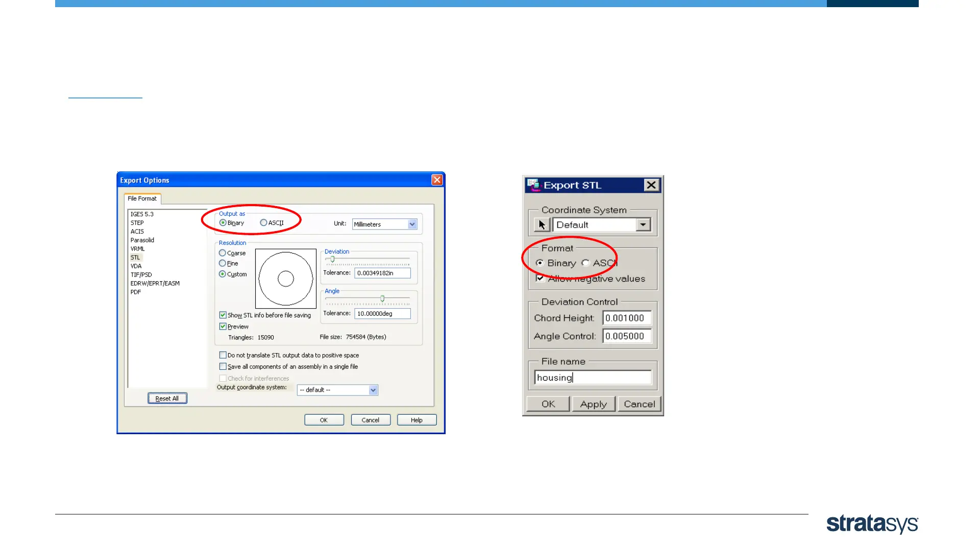Screen dimensions: 980x551
Task: Enable saving all components in single file
Action: click(x=223, y=366)
